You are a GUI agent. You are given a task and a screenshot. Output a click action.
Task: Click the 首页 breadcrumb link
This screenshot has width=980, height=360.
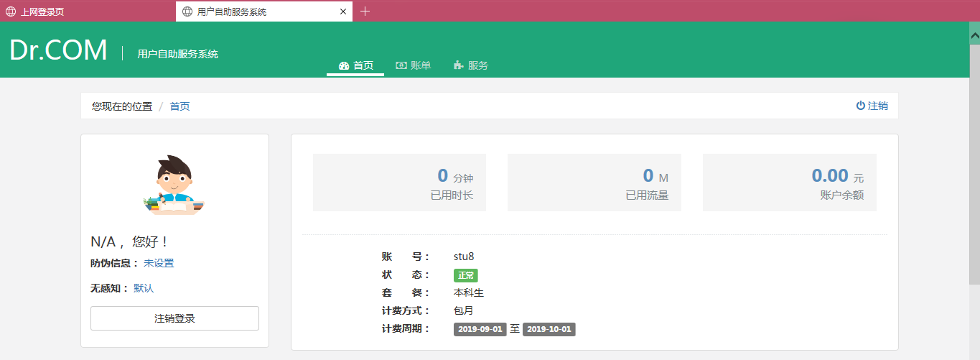coord(179,106)
